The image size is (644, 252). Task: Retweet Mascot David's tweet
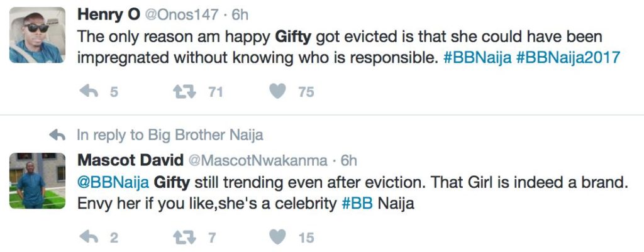184,237
